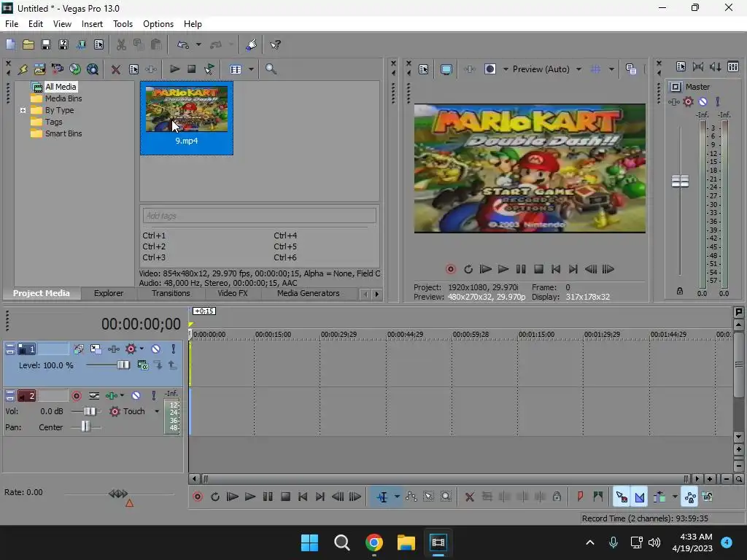The image size is (747, 560).
Task: Select the Zoom Edit tool
Action: point(446,497)
